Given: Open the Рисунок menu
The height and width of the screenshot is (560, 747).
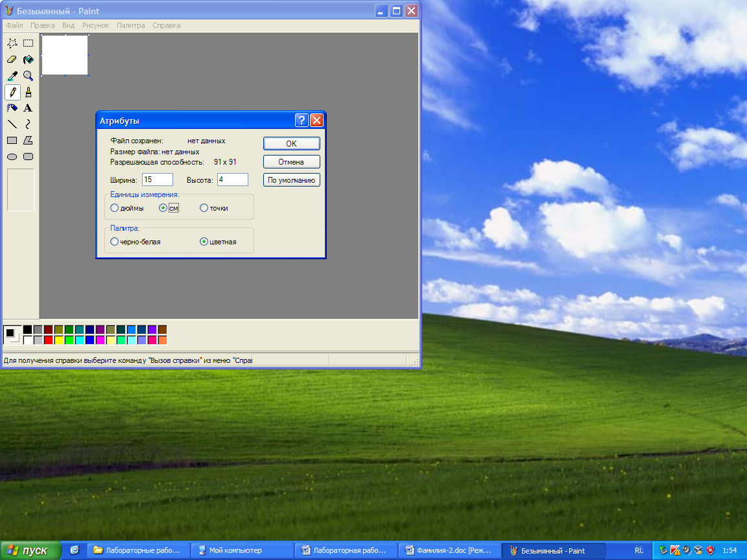Looking at the screenshot, I should point(96,25).
